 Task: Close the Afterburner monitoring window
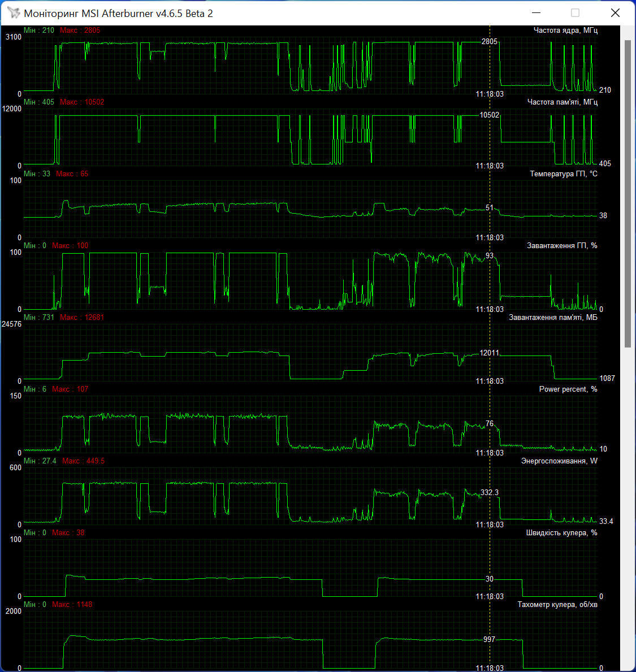click(615, 13)
